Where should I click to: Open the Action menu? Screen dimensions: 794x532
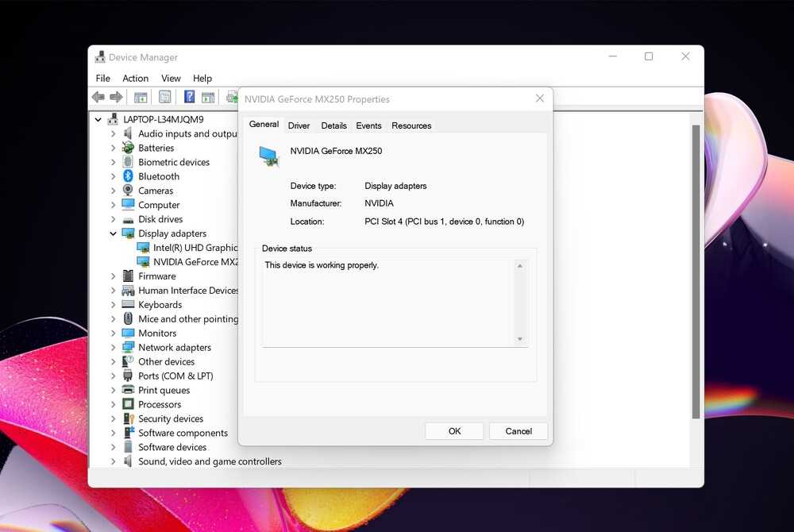[x=135, y=78]
